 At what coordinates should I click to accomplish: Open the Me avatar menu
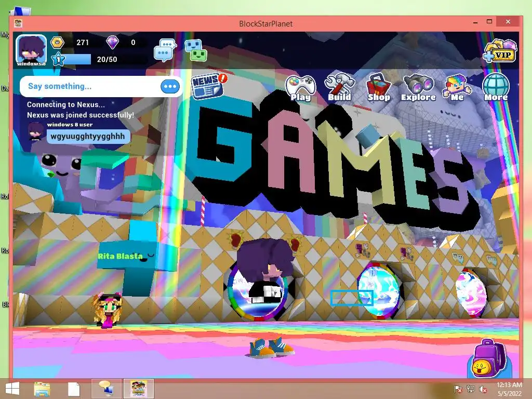[x=457, y=88]
